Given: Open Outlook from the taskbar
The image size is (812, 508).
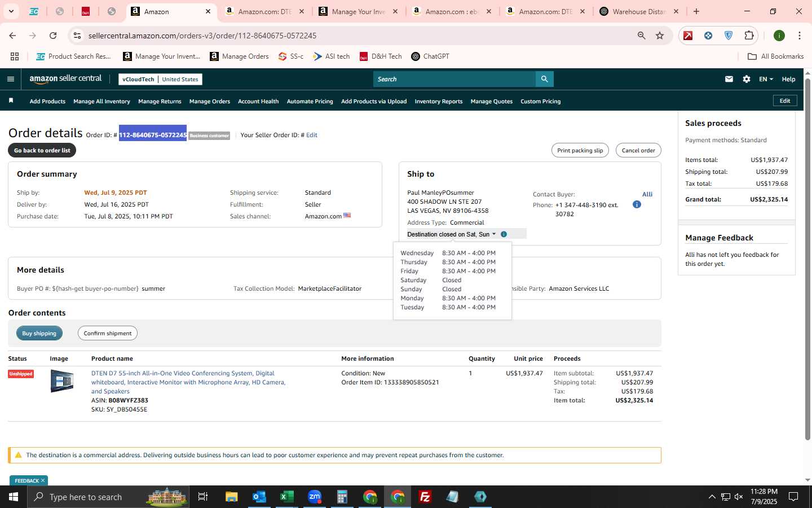Looking at the screenshot, I should pyautogui.click(x=259, y=497).
